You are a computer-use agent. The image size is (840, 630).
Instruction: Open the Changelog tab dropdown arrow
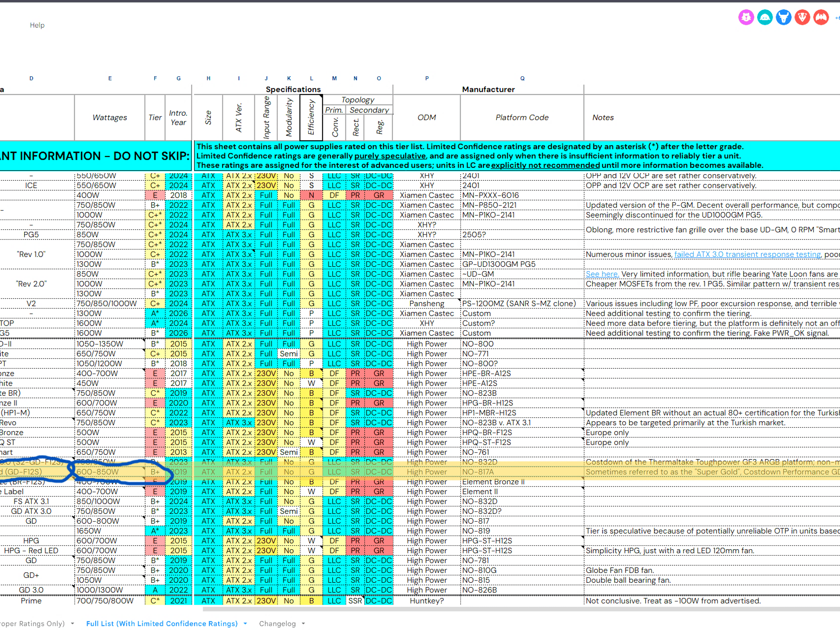point(304,623)
